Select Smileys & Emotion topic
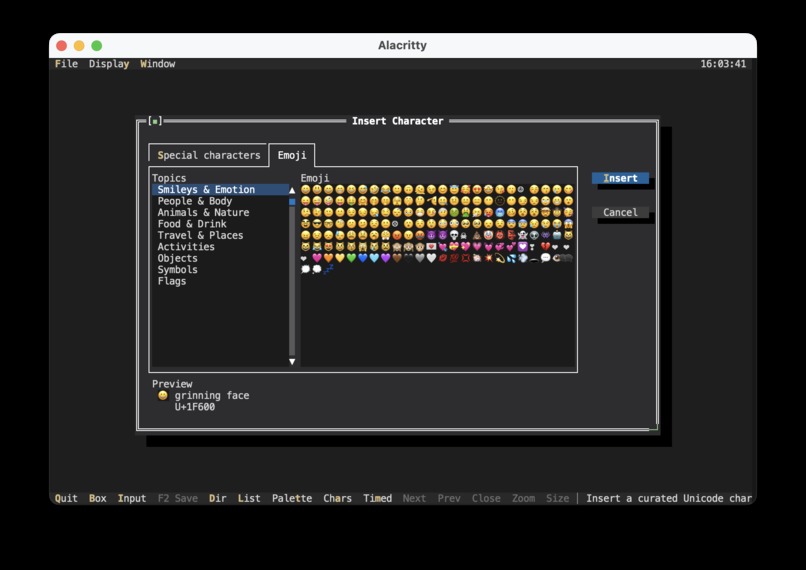The image size is (806, 570). coord(220,190)
